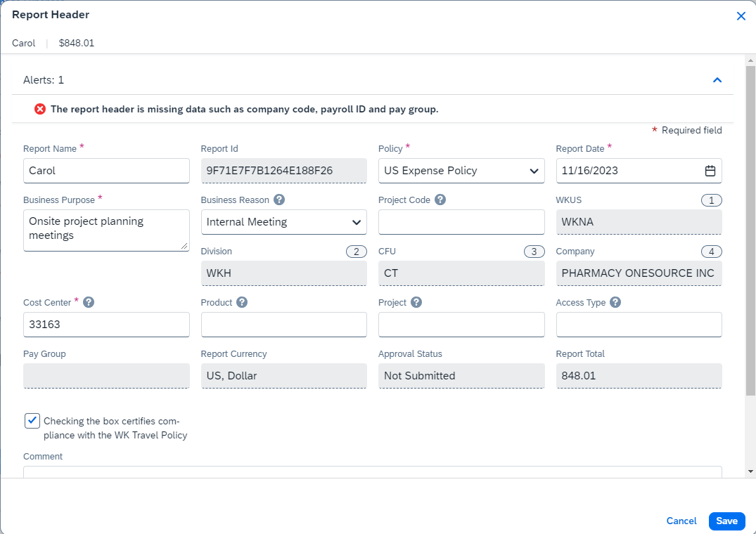
Task: Close the Report Header dialog
Action: (x=741, y=15)
